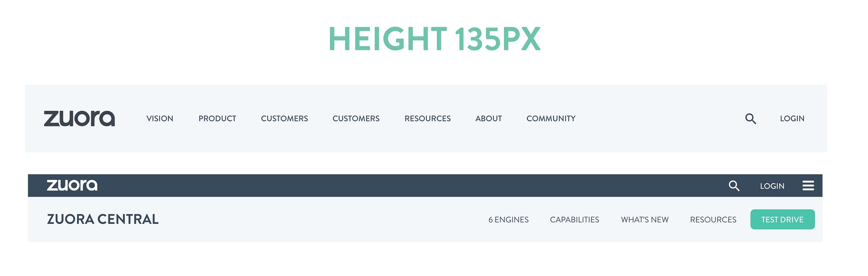Click the white Zuora logo in the dark bar
Screen dimensions: 868x276
(72, 185)
